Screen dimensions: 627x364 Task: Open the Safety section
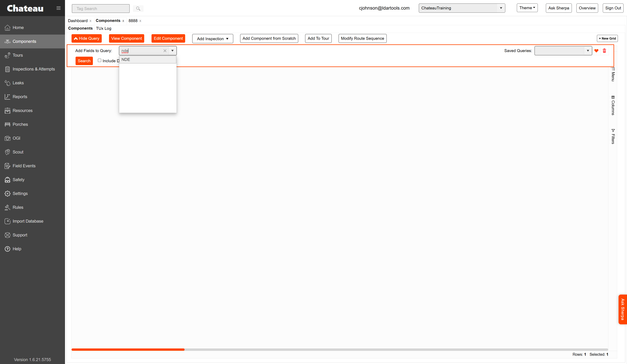click(x=32, y=180)
